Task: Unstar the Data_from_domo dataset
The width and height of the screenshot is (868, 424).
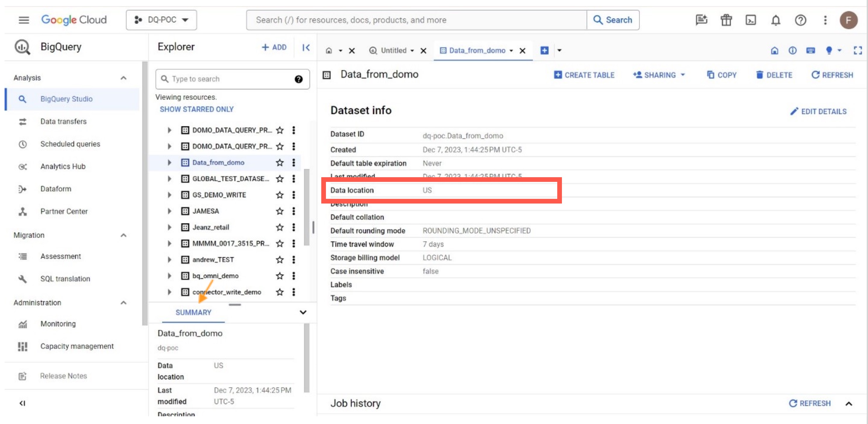Action: [x=280, y=163]
